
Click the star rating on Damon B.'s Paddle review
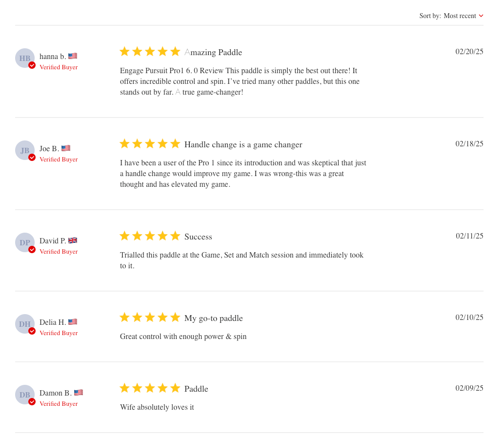coord(150,388)
